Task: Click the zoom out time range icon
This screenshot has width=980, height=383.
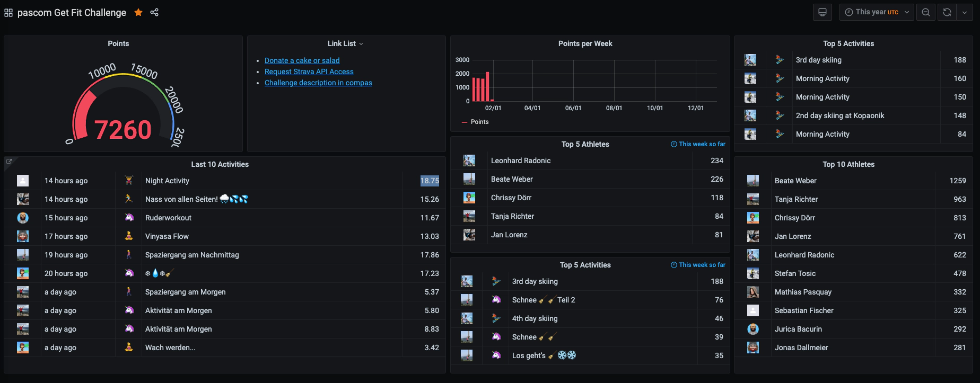Action: (925, 12)
